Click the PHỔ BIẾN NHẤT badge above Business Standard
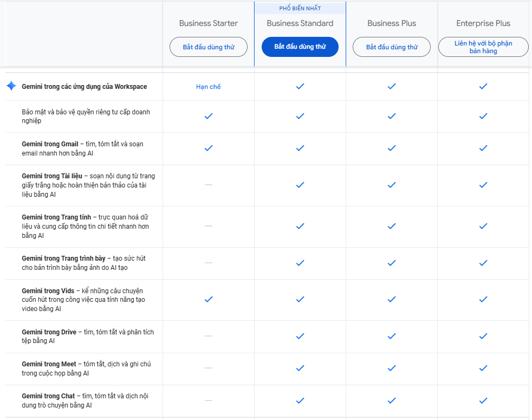 pos(300,8)
